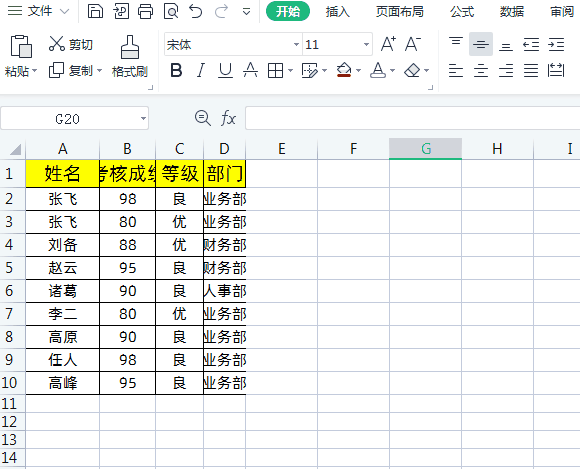Apply the font color A

378,70
